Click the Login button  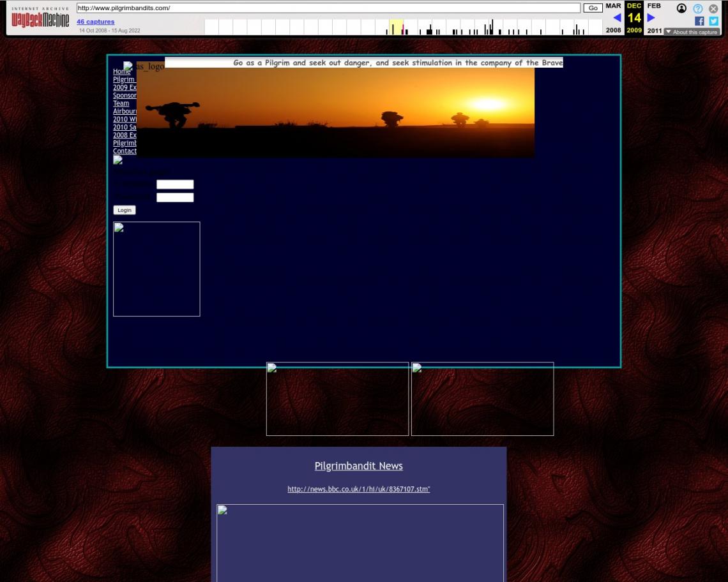coord(125,210)
